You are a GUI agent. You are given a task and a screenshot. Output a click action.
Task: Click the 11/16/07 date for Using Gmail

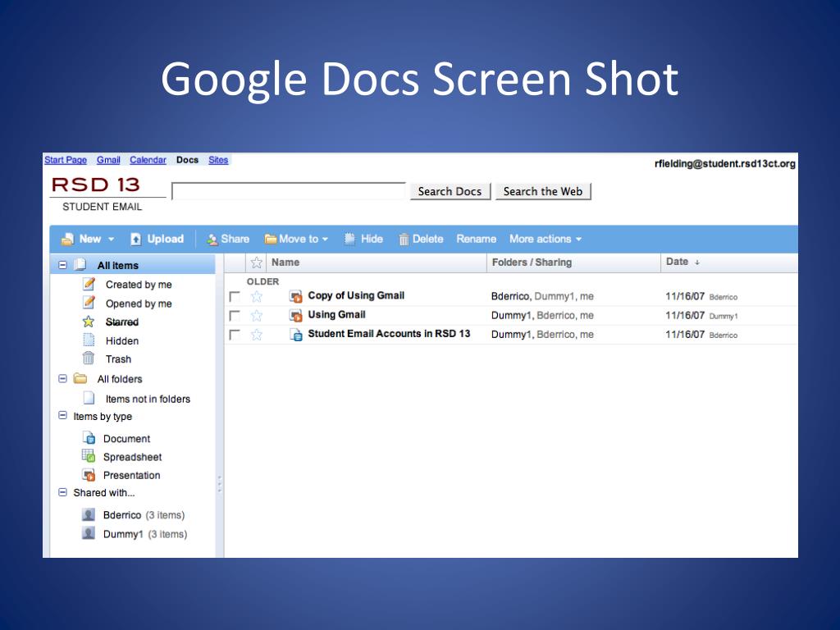coord(685,316)
